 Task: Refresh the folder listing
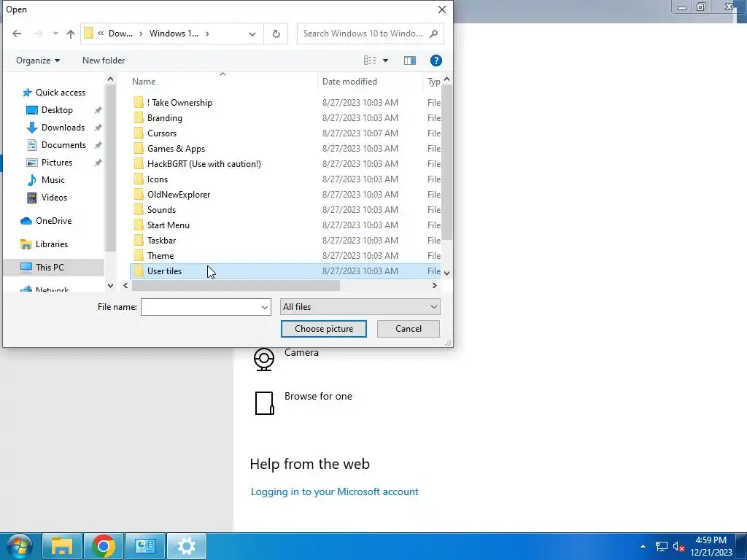[x=276, y=34]
